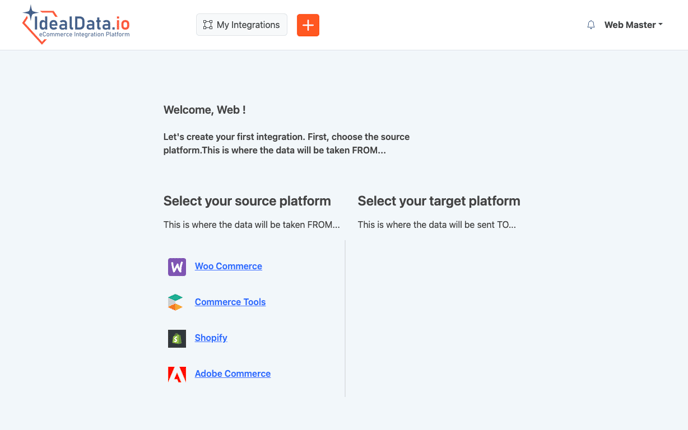
Task: Pick the Shopify platform link
Action: point(211,338)
